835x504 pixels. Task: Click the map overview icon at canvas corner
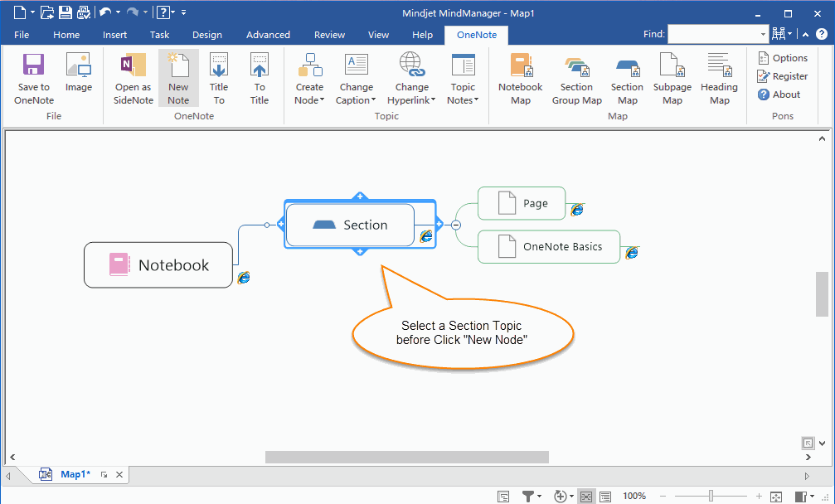coord(808,443)
